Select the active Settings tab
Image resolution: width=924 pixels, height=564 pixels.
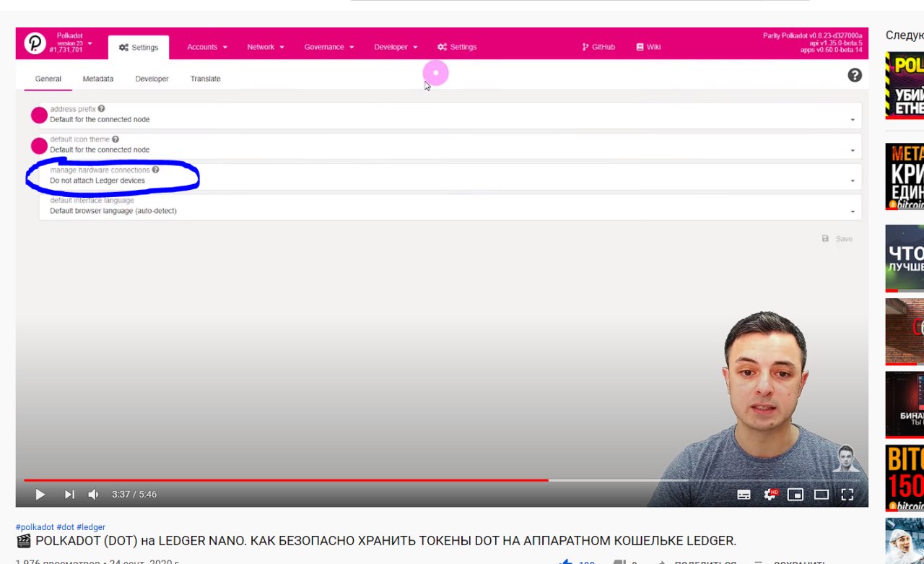coord(139,48)
